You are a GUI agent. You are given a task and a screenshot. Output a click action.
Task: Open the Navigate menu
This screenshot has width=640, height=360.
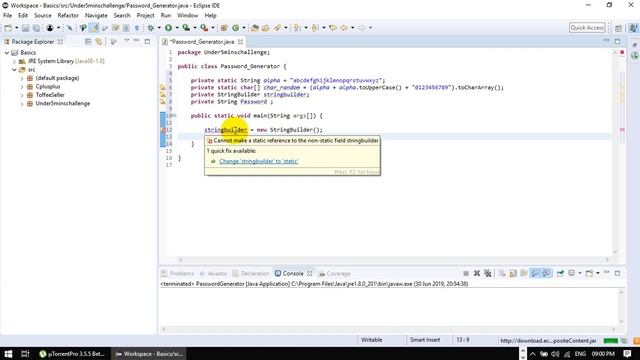[x=96, y=16]
